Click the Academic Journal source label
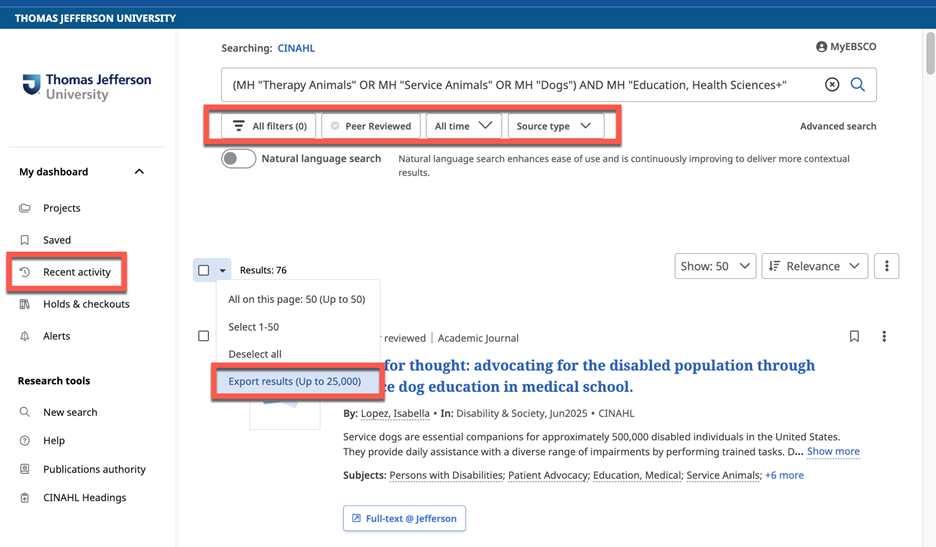936x547 pixels. pos(478,338)
